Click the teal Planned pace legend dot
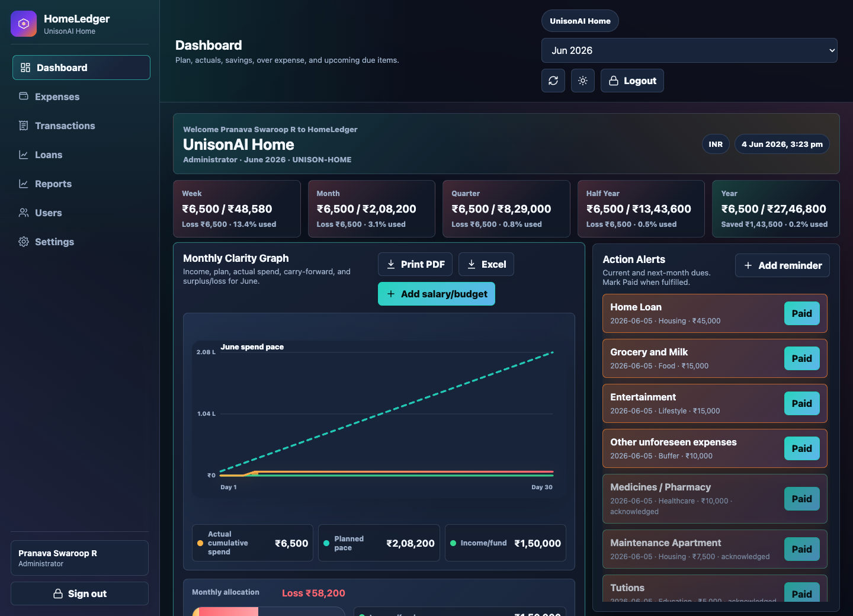The width and height of the screenshot is (853, 616). (326, 543)
